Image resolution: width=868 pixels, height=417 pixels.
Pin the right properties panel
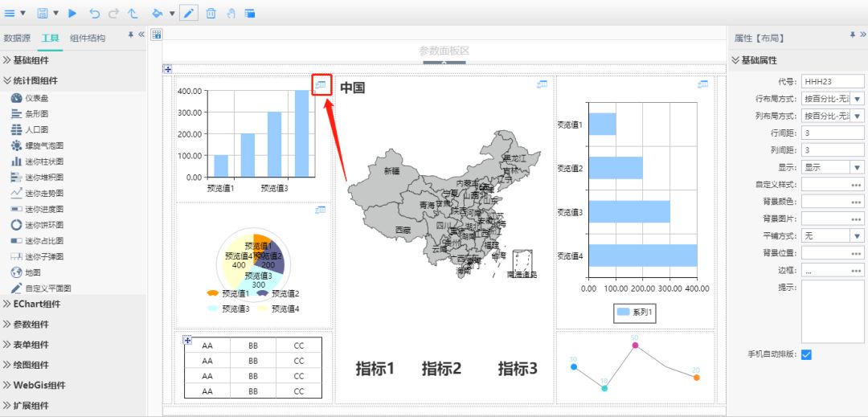853,36
